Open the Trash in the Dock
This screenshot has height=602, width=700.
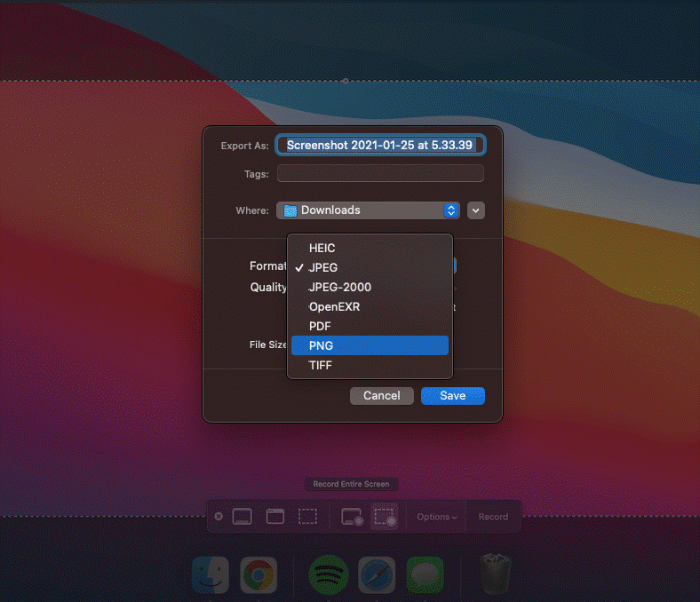coord(495,574)
